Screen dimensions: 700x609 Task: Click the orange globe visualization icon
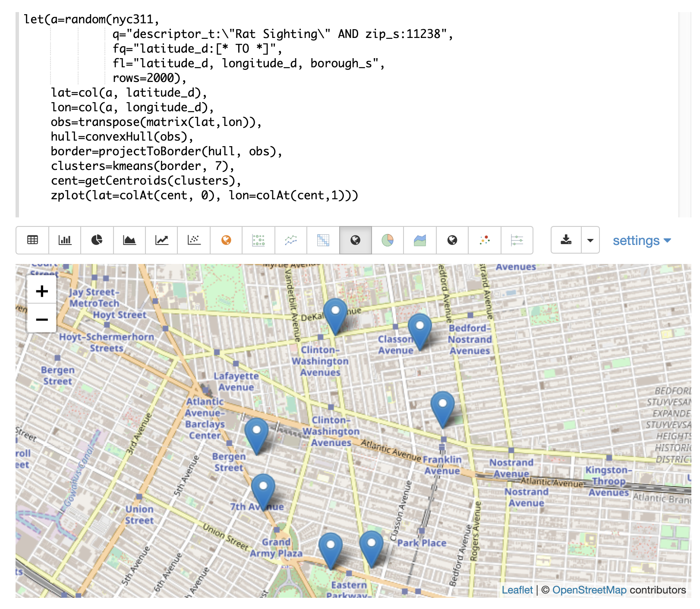[x=226, y=240]
